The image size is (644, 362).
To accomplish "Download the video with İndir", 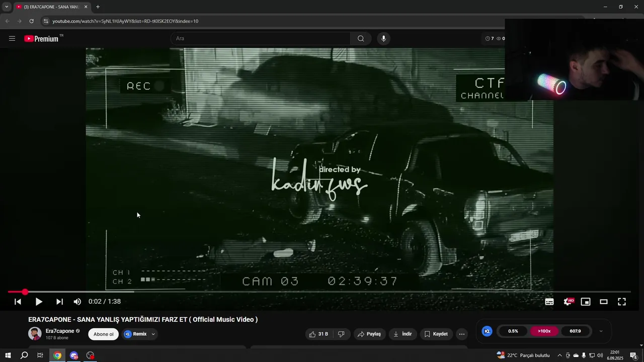I will point(403,334).
